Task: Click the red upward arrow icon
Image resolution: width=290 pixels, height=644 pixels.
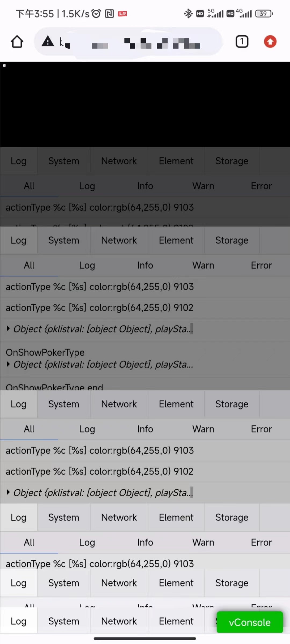Action: [x=270, y=42]
